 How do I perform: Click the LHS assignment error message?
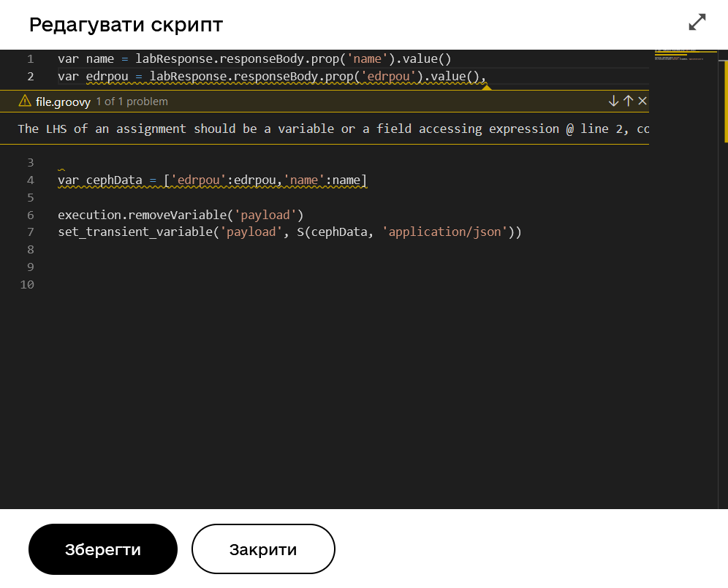point(333,129)
